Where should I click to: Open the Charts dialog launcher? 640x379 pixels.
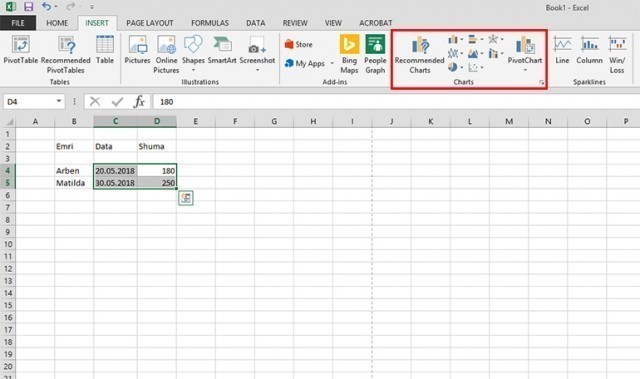[x=542, y=82]
